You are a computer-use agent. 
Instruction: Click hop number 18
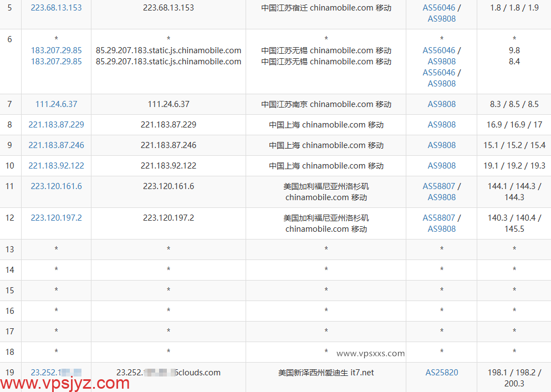[x=10, y=352]
